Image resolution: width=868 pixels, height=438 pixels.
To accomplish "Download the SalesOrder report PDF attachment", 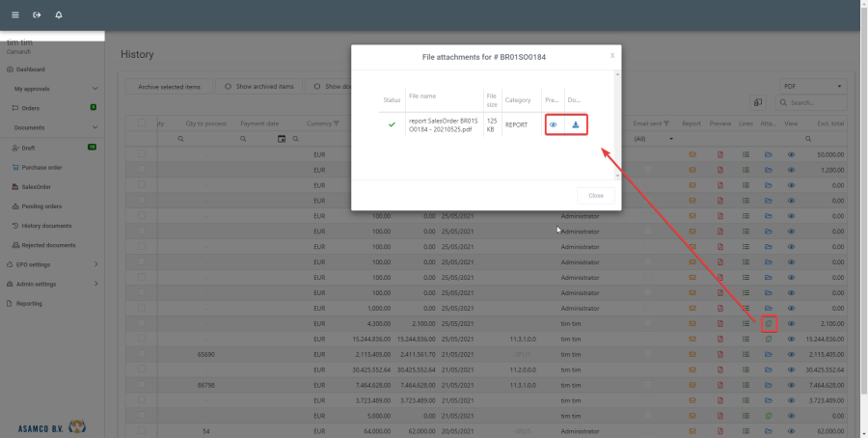I will point(575,124).
